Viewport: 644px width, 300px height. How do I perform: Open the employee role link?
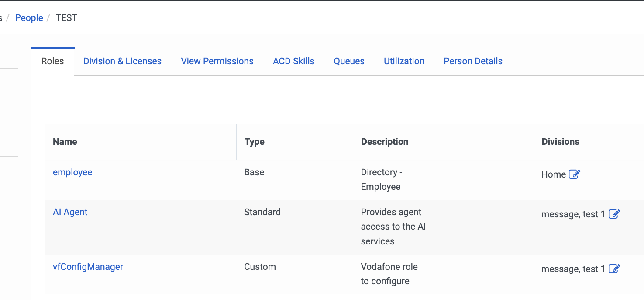(72, 172)
